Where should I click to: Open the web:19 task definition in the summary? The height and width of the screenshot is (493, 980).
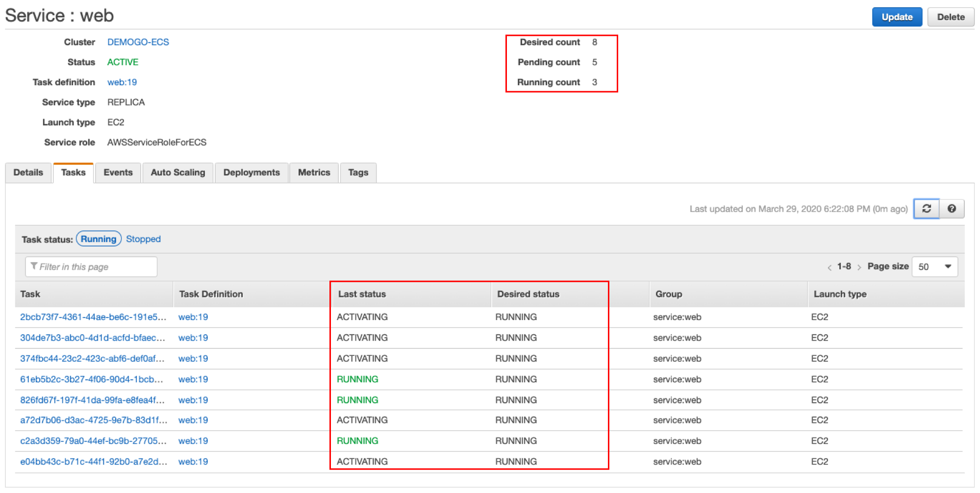click(x=122, y=82)
